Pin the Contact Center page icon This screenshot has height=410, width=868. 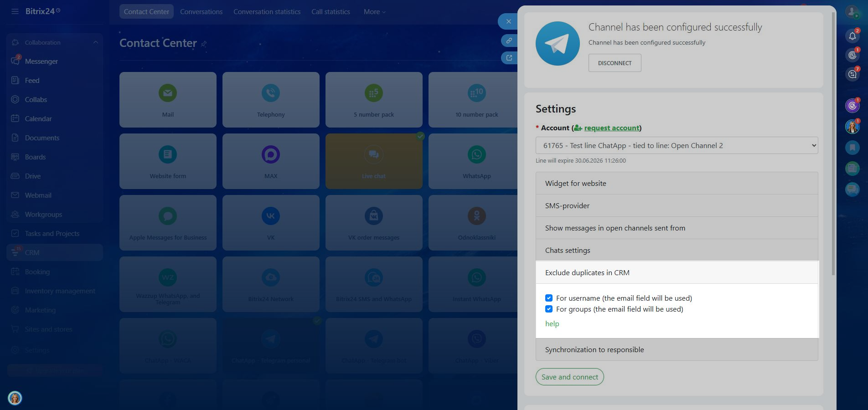tap(204, 44)
